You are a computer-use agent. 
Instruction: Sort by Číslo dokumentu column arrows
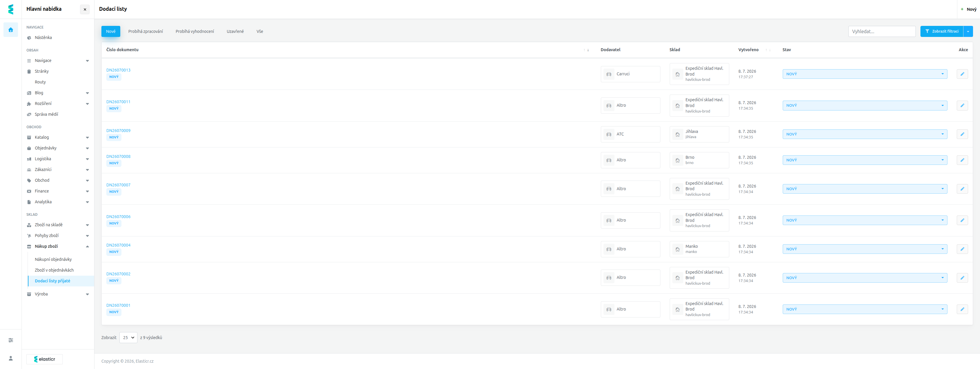point(586,50)
